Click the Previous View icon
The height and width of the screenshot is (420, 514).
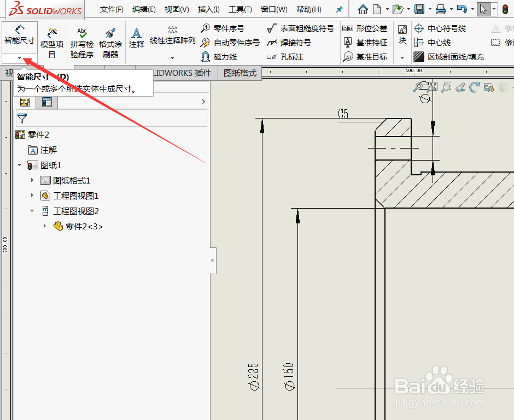460,87
